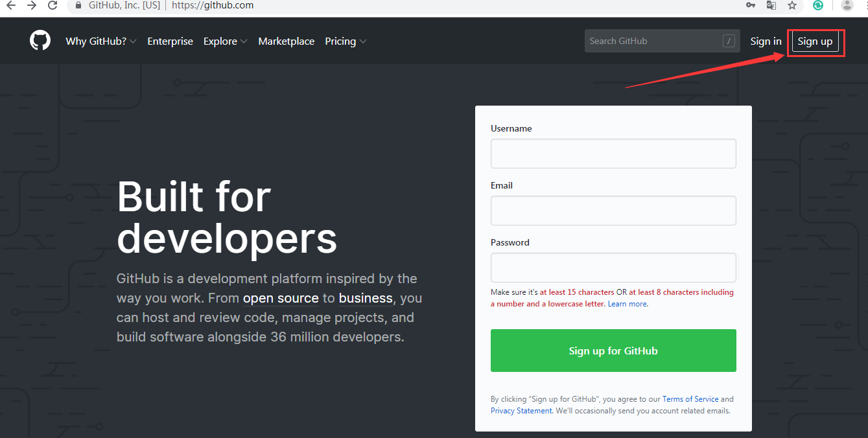
Task: Click the browser address bar URL
Action: pyautogui.click(x=213, y=5)
